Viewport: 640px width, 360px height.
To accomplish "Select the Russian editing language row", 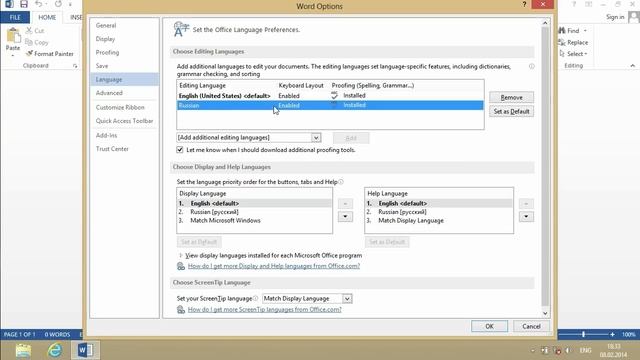I will click(330, 105).
